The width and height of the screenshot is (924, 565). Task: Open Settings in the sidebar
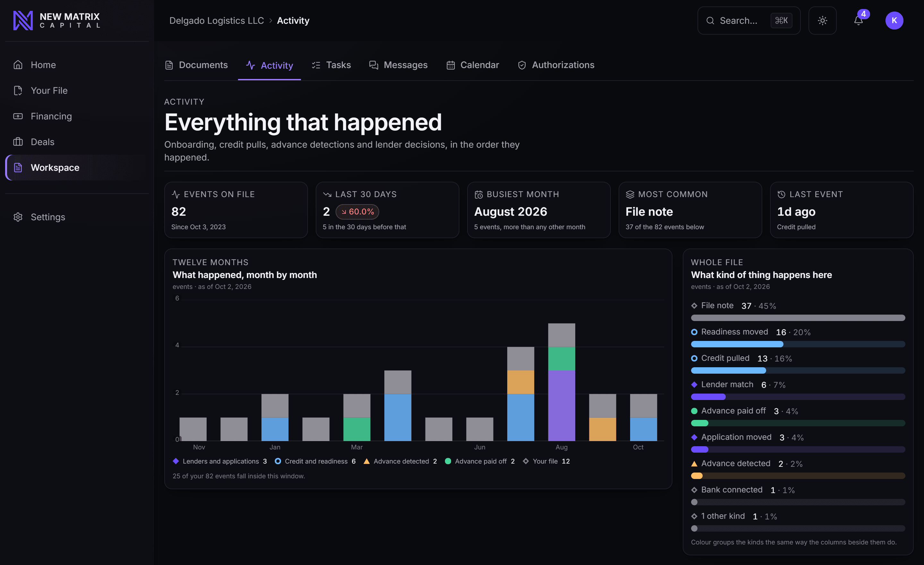click(77, 217)
